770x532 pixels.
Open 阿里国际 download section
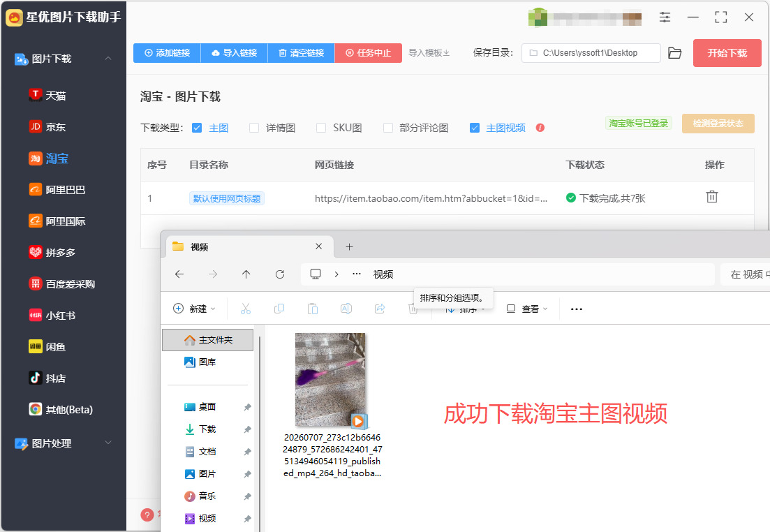click(x=57, y=221)
